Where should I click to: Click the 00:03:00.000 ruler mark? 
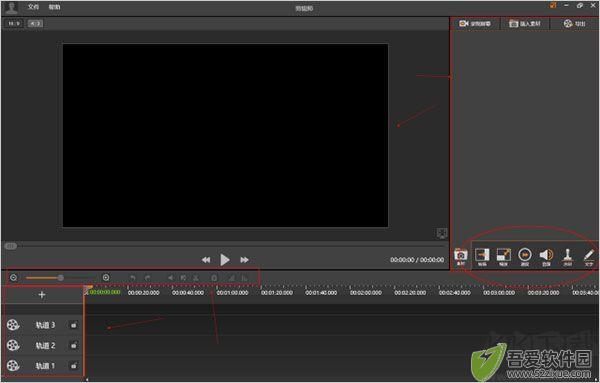tap(499, 293)
